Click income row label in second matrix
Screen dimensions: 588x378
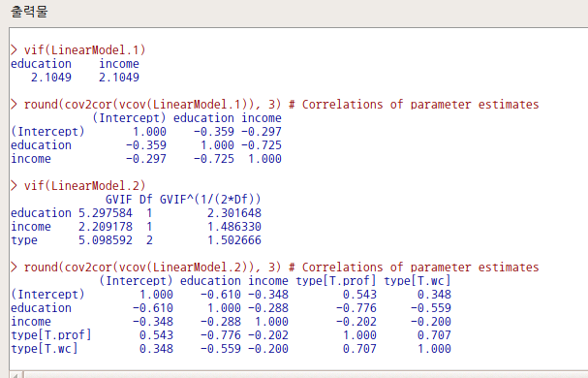click(x=31, y=322)
